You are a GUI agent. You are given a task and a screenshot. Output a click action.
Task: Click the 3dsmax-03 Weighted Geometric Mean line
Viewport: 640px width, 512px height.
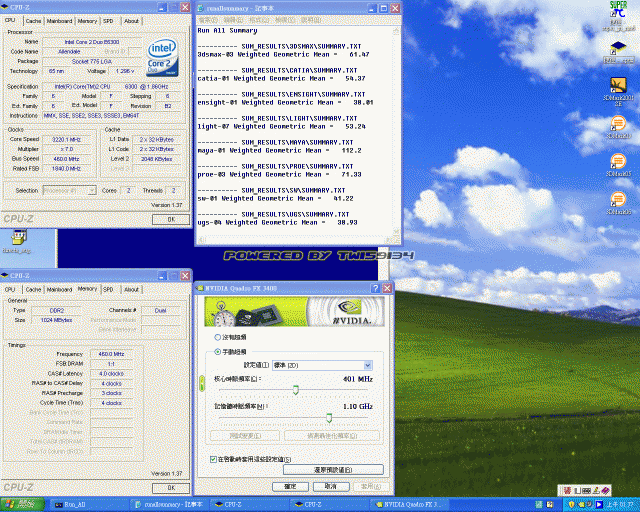tap(283, 54)
